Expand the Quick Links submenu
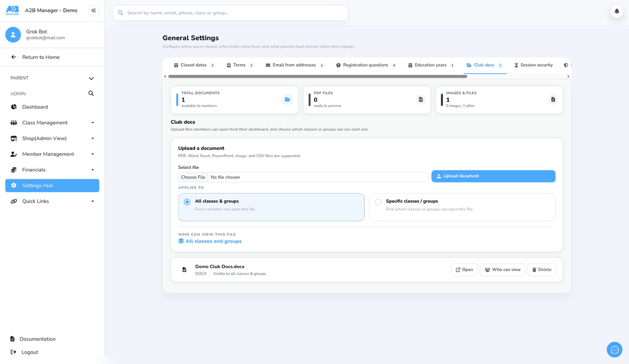 (x=52, y=201)
